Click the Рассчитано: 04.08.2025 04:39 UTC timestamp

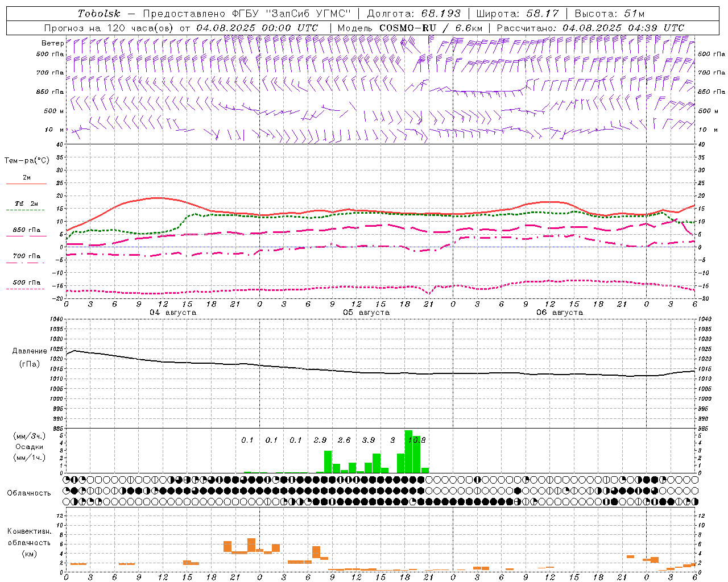click(590, 28)
